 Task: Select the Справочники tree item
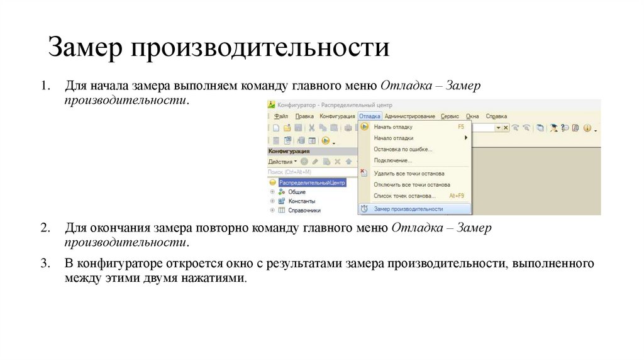304,210
